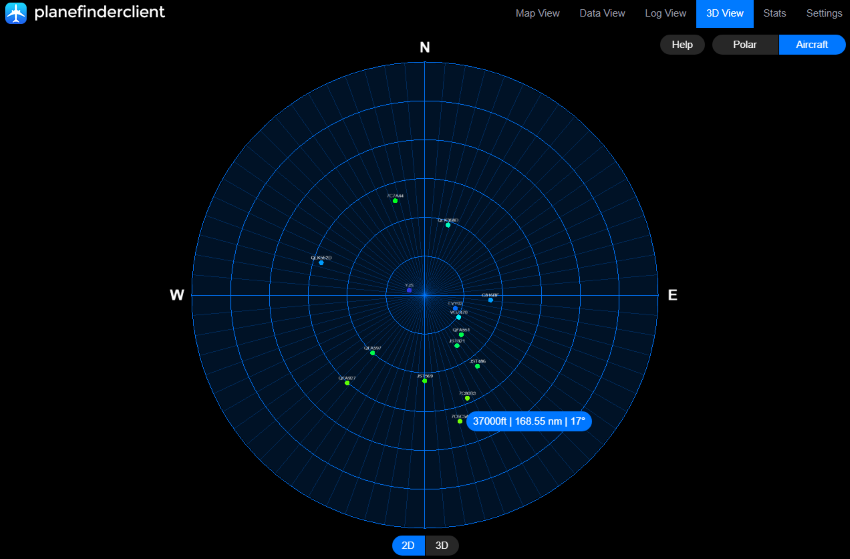The image size is (850, 559).
Task: Open the Data View tab
Action: [602, 13]
